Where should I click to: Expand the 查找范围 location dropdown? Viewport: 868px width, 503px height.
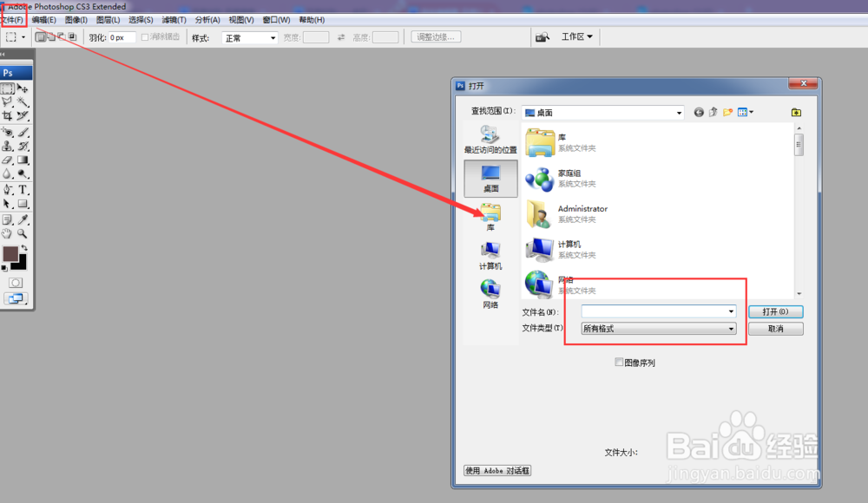(x=679, y=113)
